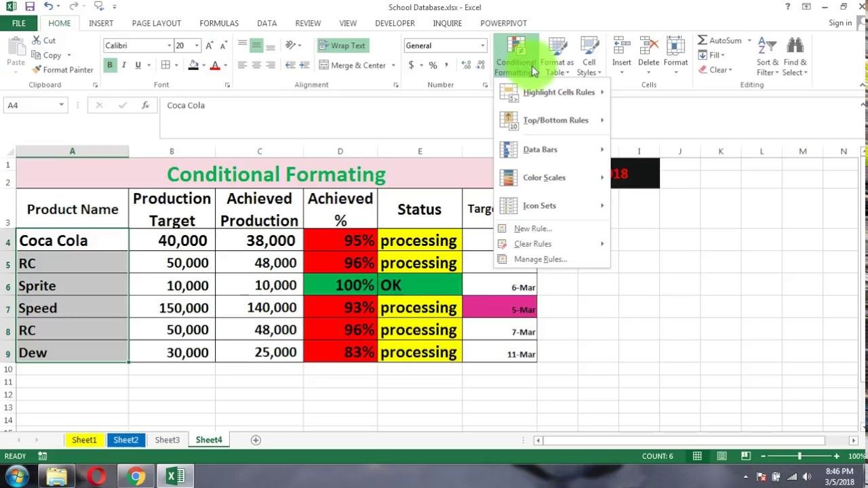
Task: Apply borders to selected cells
Action: (165, 65)
